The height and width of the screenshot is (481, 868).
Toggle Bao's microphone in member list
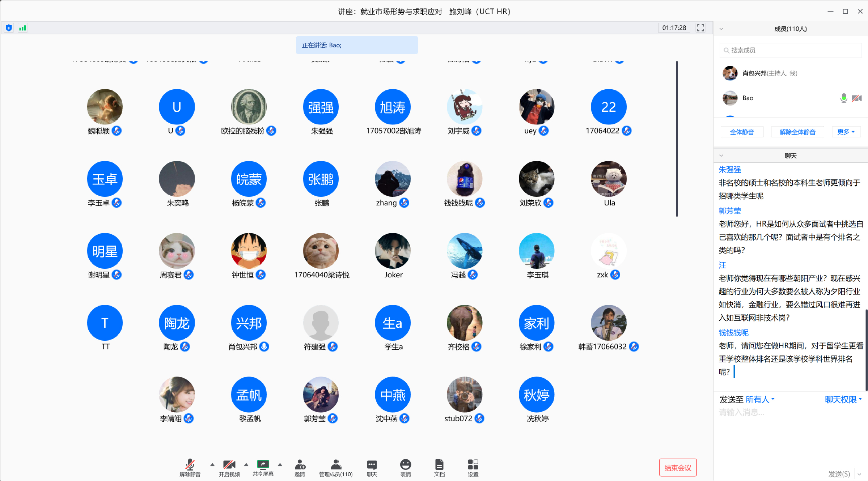click(x=843, y=98)
